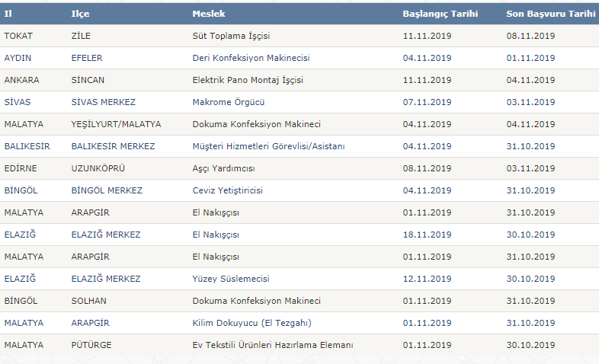Image resolution: width=599 pixels, height=364 pixels.
Task: Click the Ilçe column header
Action: point(80,14)
